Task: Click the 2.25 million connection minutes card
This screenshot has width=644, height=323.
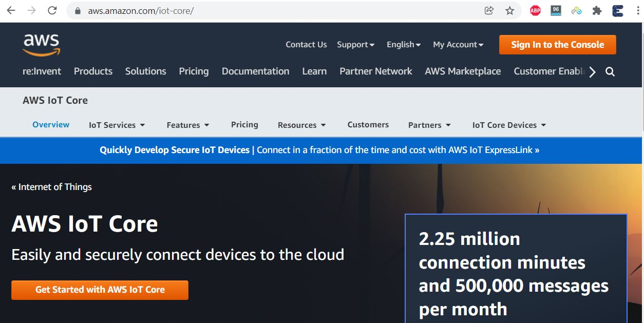Action: coord(516,269)
